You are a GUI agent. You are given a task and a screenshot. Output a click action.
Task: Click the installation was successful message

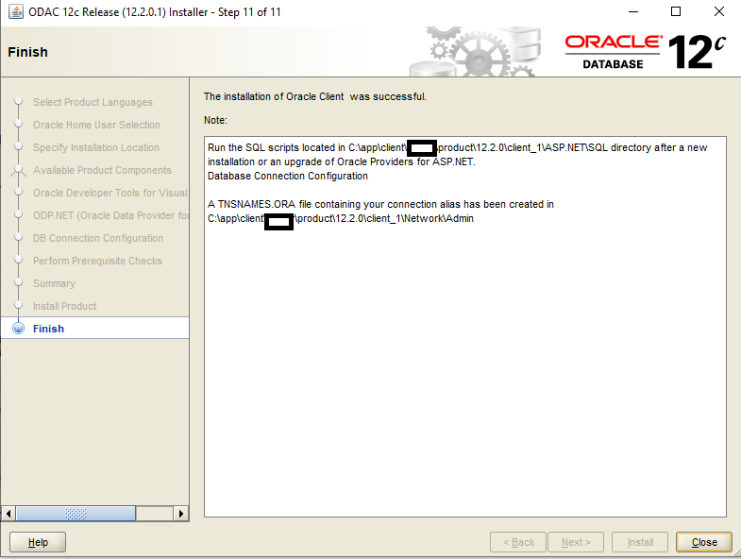pyautogui.click(x=314, y=96)
